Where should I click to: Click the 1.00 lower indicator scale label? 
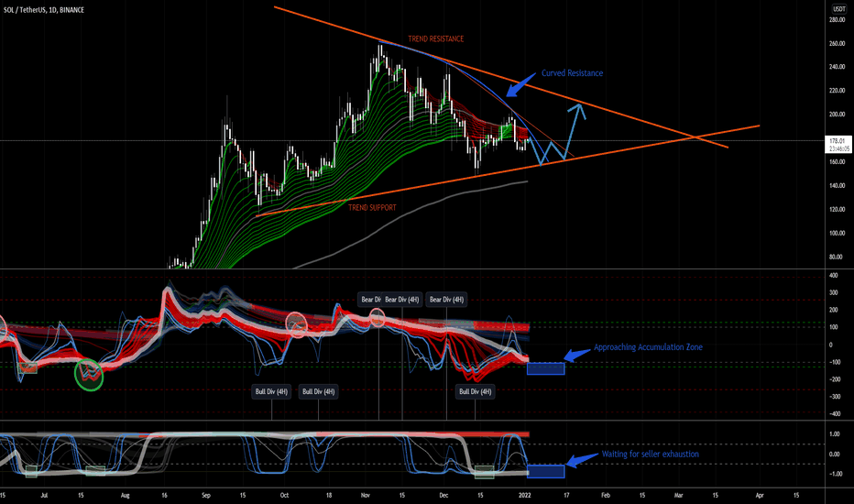point(834,434)
